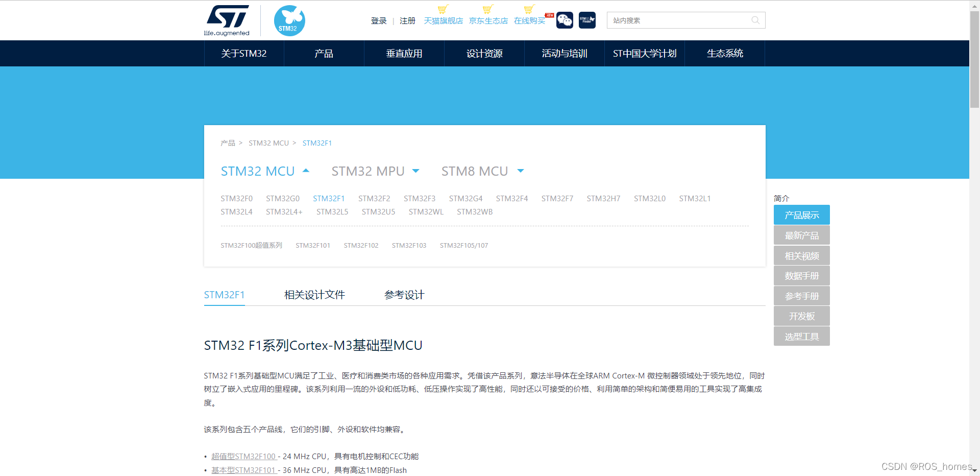Select the STM32F7 series

tap(557, 199)
